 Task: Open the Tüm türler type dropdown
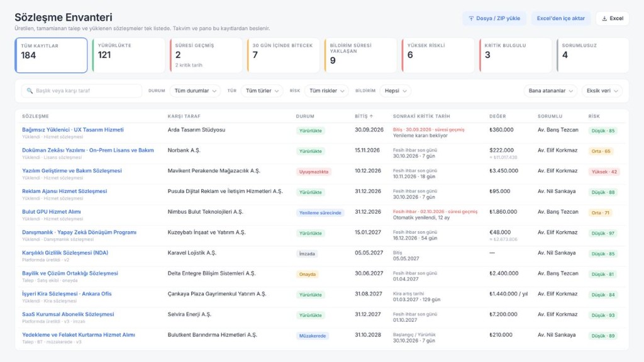click(x=262, y=90)
